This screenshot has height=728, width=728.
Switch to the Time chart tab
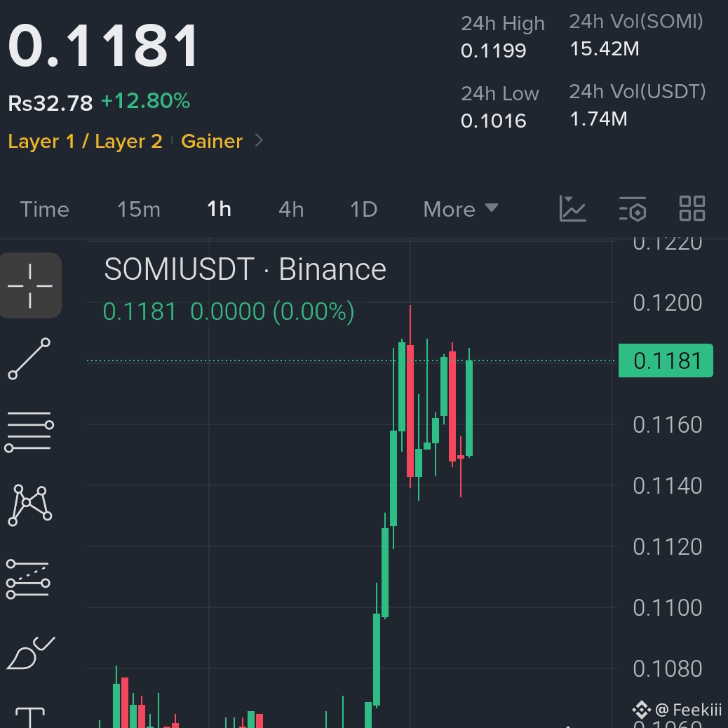pos(45,210)
